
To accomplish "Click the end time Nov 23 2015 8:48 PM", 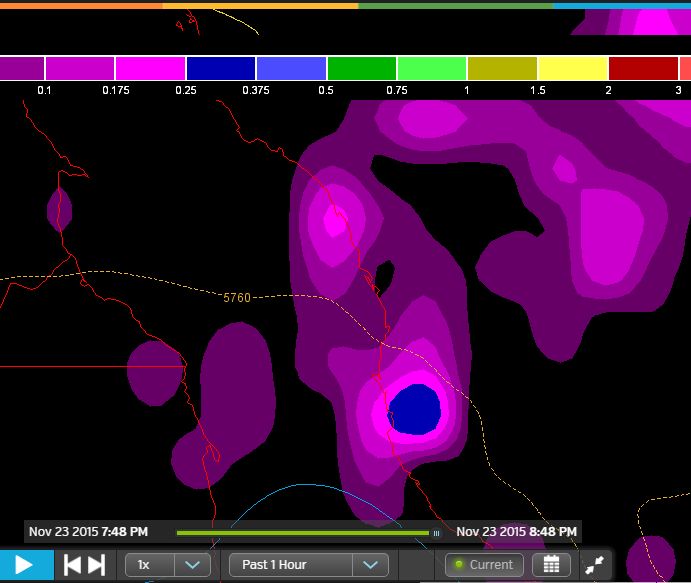I will pos(516,531).
